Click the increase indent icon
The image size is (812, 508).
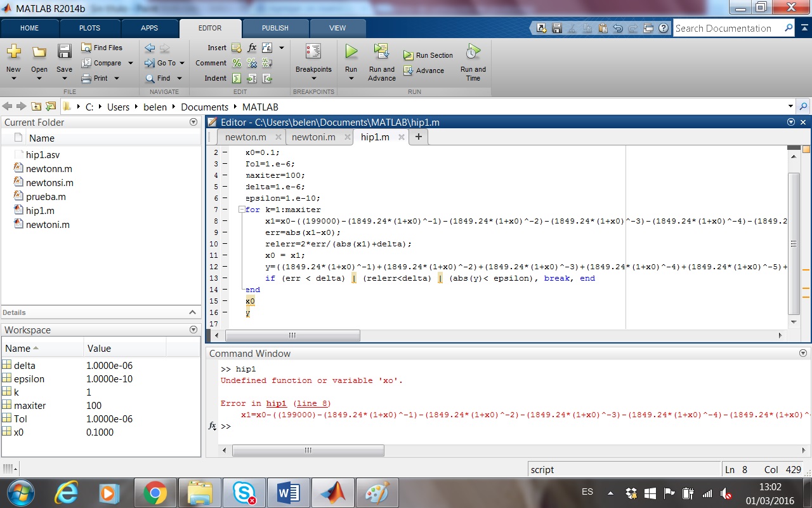252,78
